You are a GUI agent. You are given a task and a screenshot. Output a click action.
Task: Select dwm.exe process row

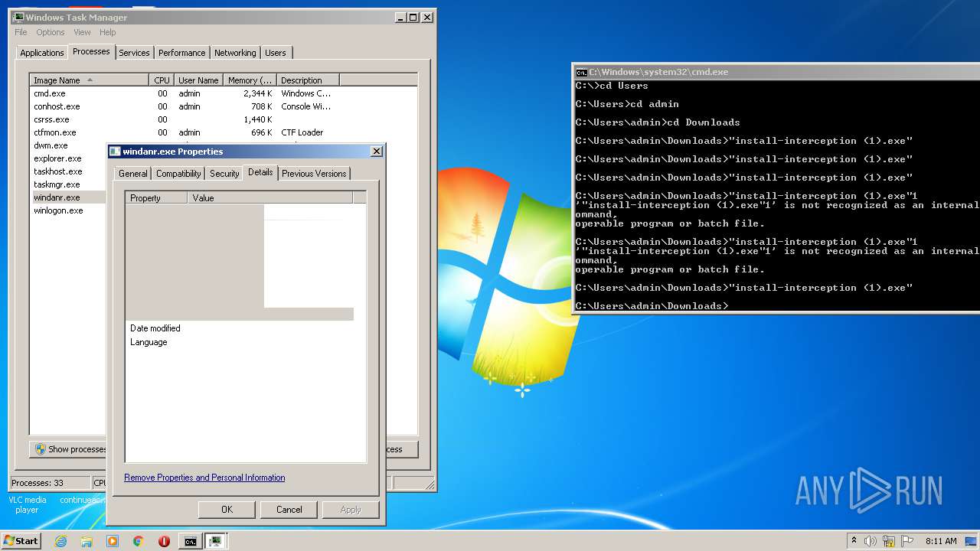click(x=68, y=145)
